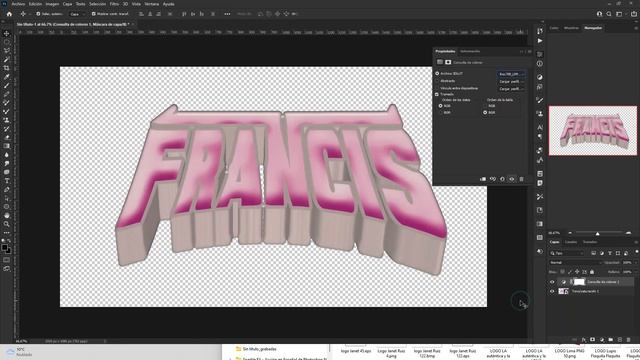Screen dimensions: 640x360
Task: Hide the Tono/saturación 1 layer
Action: (x=552, y=291)
